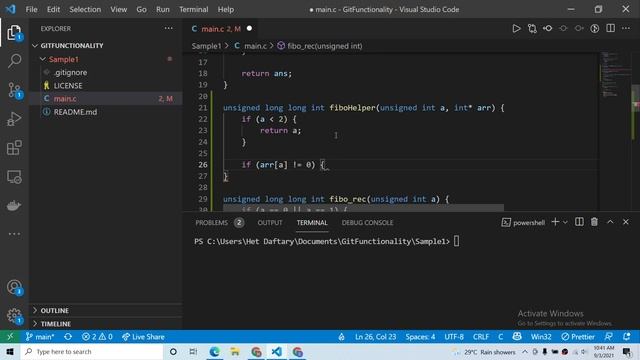Open editor More Actions ellipsis
This screenshot has height=360, width=640.
tap(626, 29)
